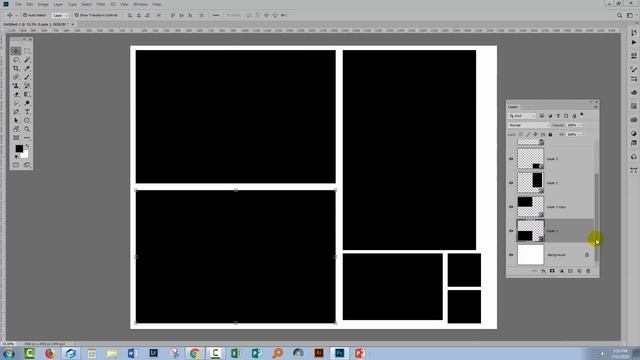Click the Lock position icon

pyautogui.click(x=536, y=134)
